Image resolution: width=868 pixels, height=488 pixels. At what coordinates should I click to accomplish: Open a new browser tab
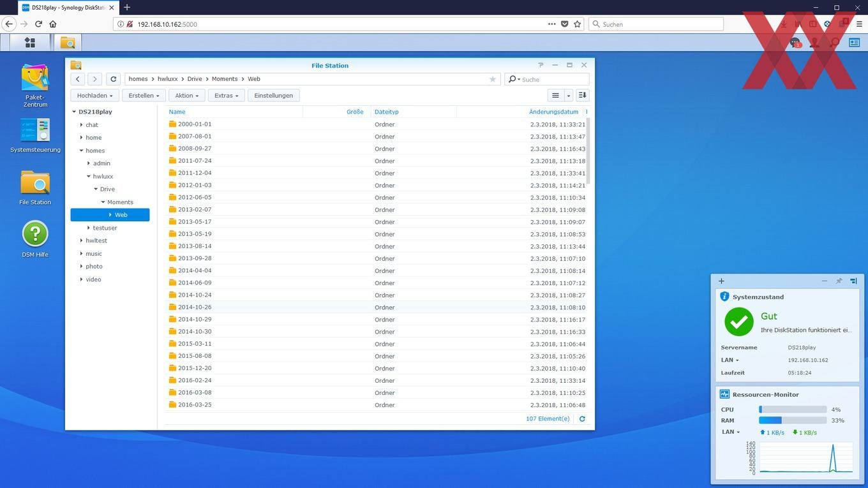point(127,7)
